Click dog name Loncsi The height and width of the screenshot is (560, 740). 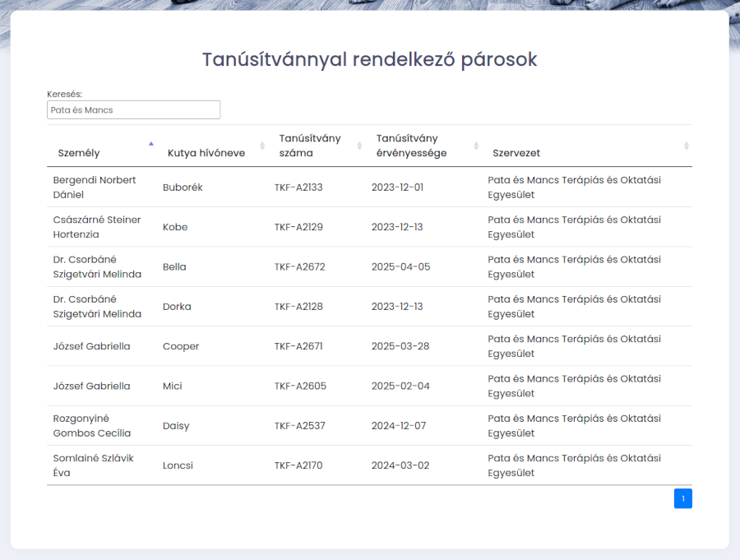tap(178, 465)
